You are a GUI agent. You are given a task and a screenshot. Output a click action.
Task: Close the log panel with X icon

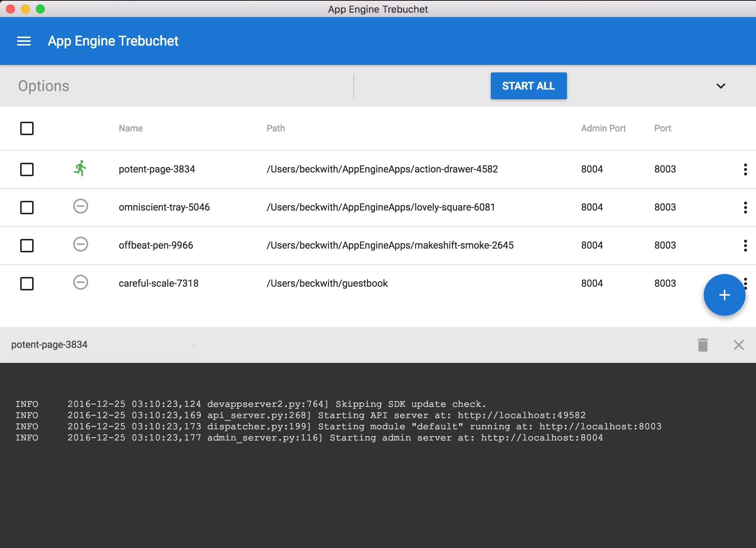[x=738, y=345]
